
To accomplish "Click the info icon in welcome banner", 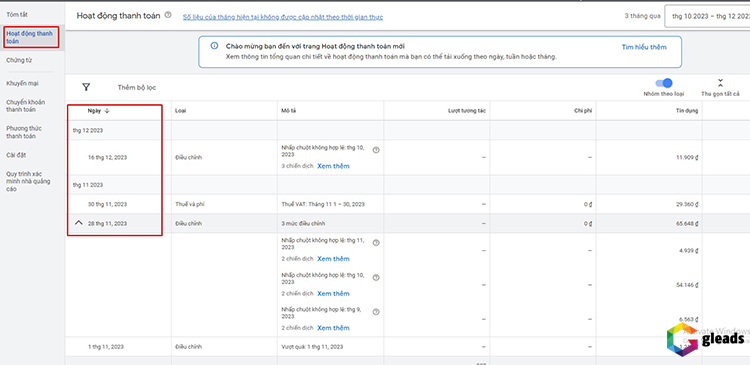I will pos(215,46).
